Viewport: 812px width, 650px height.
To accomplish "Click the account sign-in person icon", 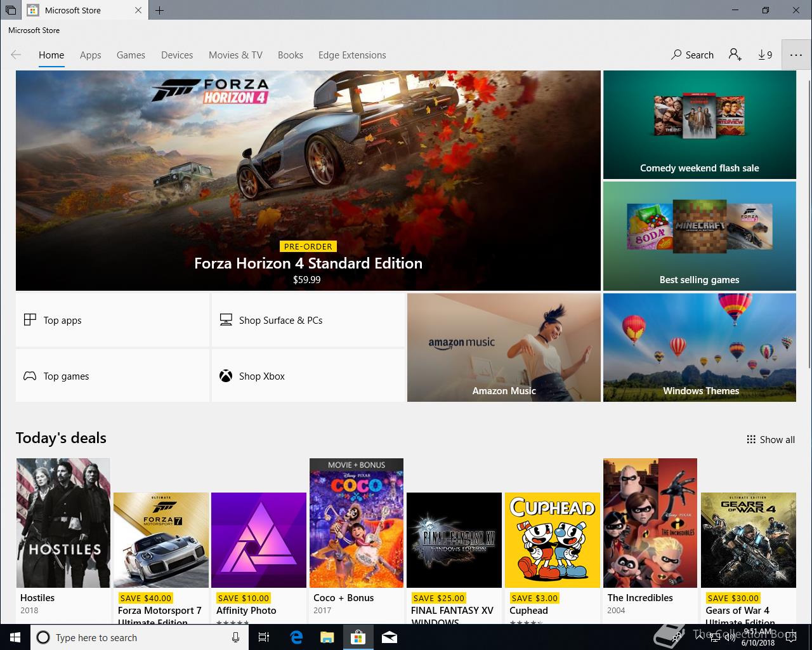I will [735, 55].
